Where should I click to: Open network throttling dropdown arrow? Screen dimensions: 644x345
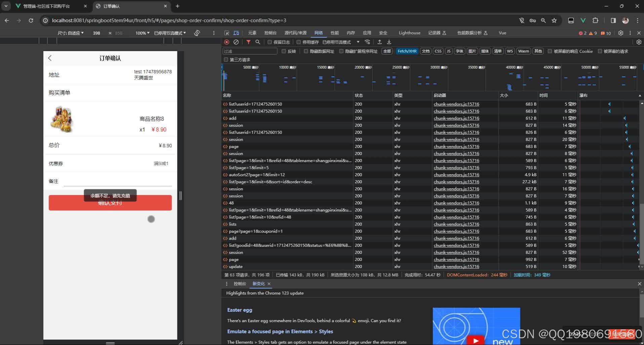click(358, 42)
